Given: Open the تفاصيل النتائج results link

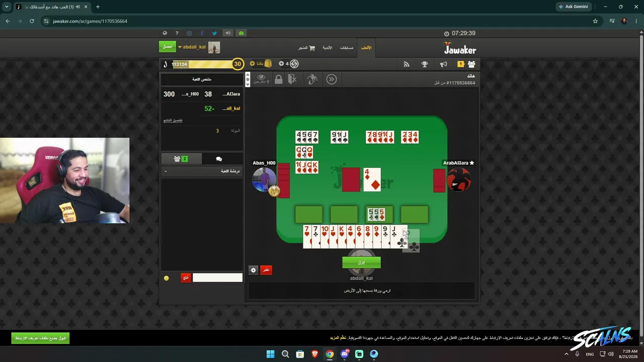Looking at the screenshot, I should point(173,120).
